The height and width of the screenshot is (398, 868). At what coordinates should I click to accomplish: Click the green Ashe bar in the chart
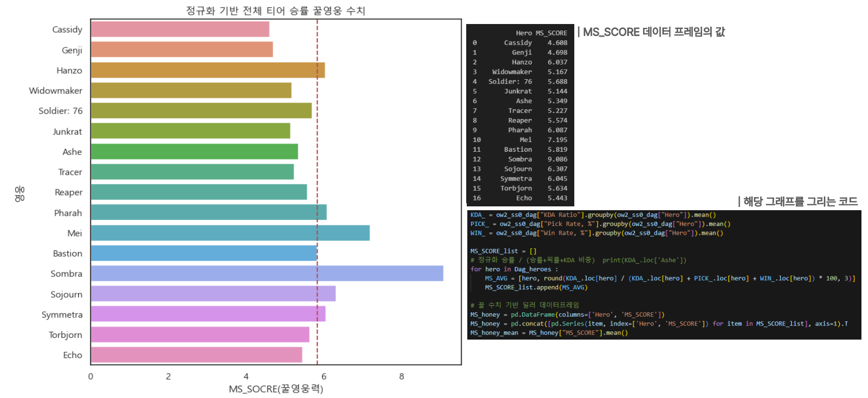coord(194,152)
